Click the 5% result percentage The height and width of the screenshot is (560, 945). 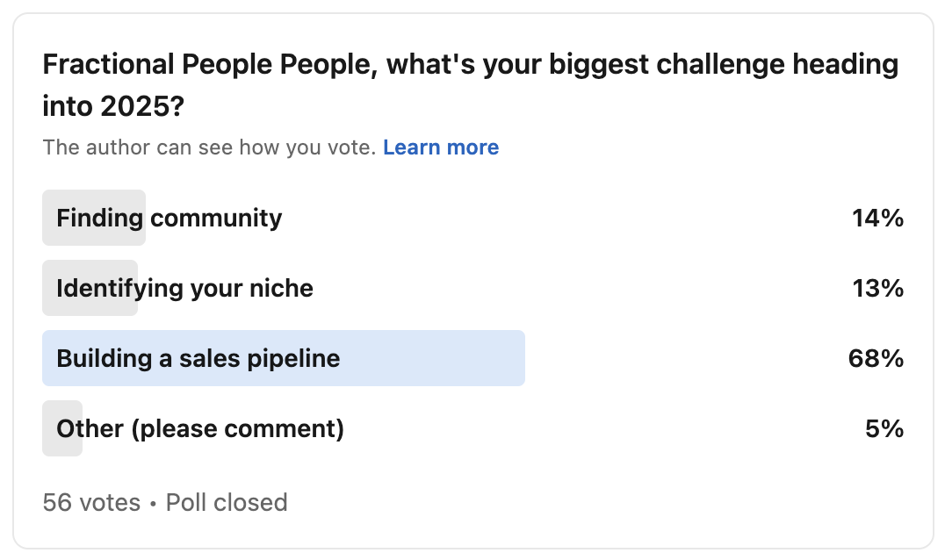[x=884, y=428]
